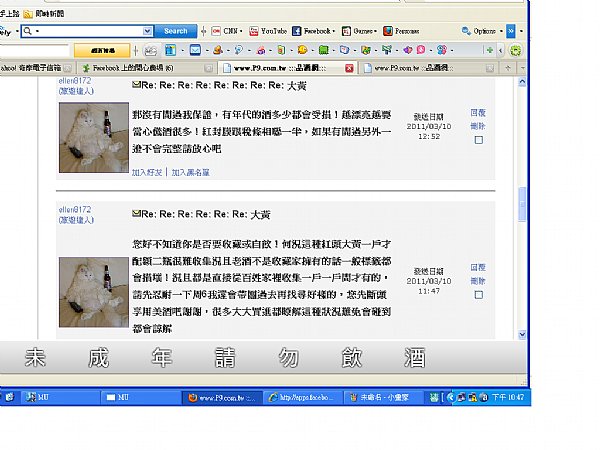The image size is (600, 450).
Task: Click the 回覆 link on the 12:52 post
Action: (478, 112)
